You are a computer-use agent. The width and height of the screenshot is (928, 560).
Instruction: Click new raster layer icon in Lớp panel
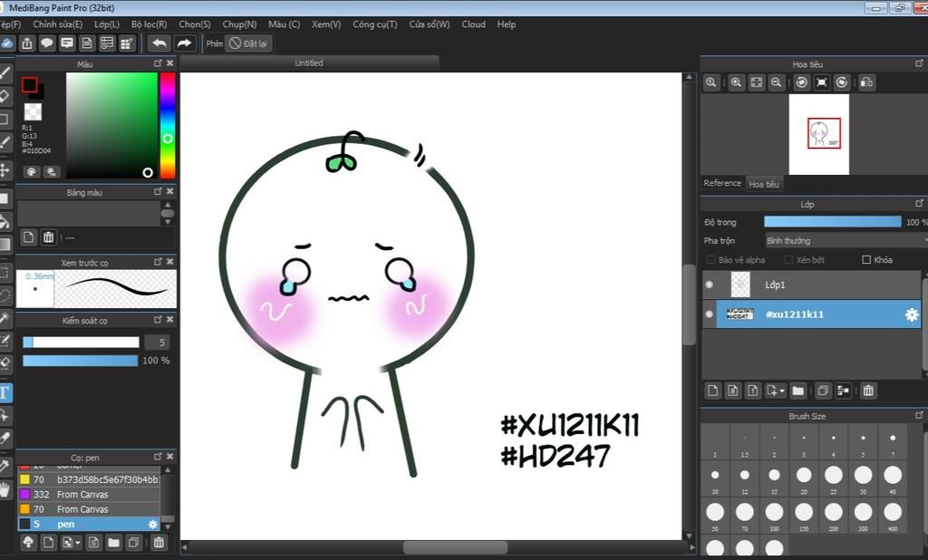click(x=712, y=391)
